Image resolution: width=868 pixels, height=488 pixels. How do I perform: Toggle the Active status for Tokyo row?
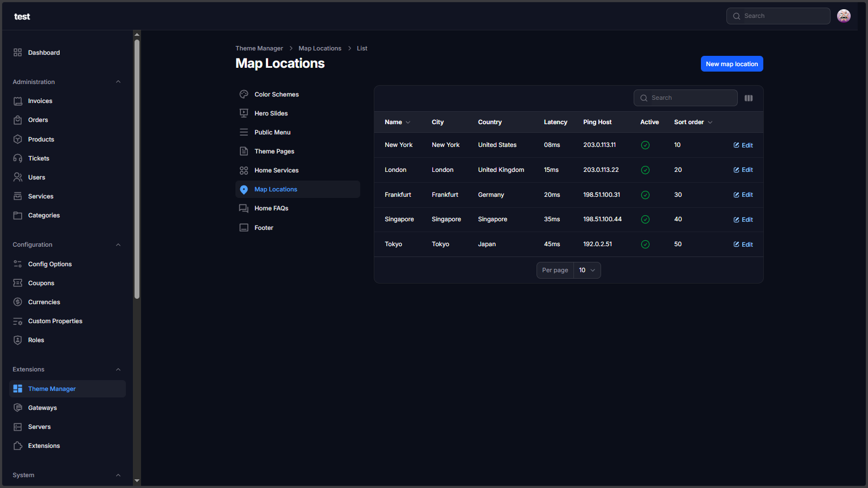(645, 245)
